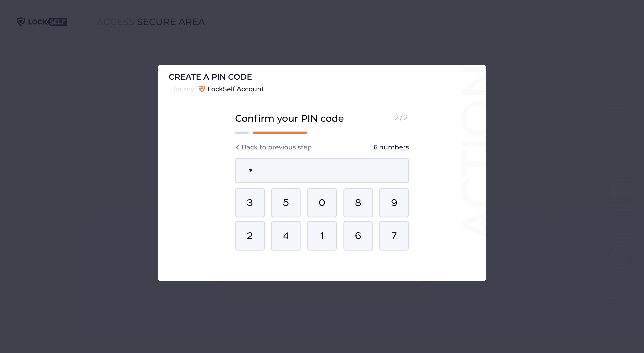This screenshot has height=353, width=644.
Task: Tap keypad digit 2
Action: pyautogui.click(x=250, y=236)
